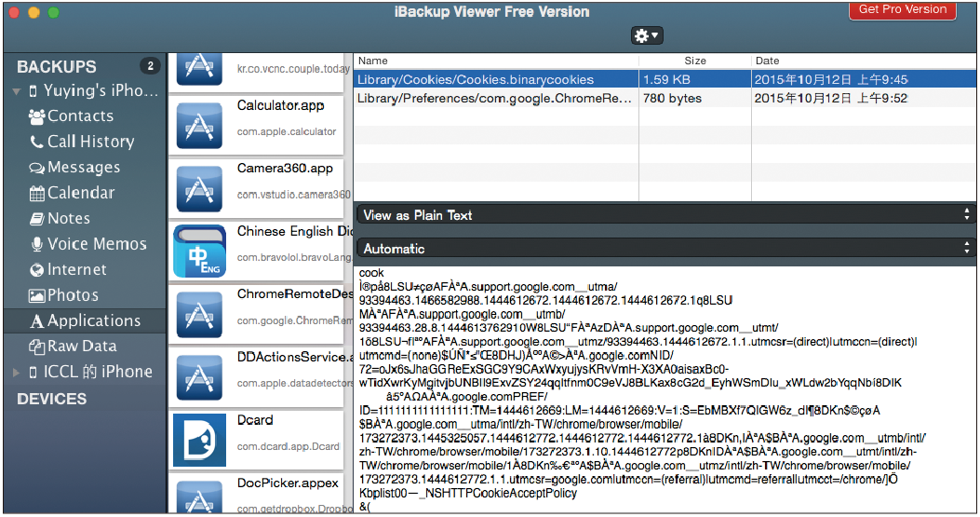Image resolution: width=980 pixels, height=517 pixels.
Task: Open Calendar in sidebar
Action: click(72, 193)
